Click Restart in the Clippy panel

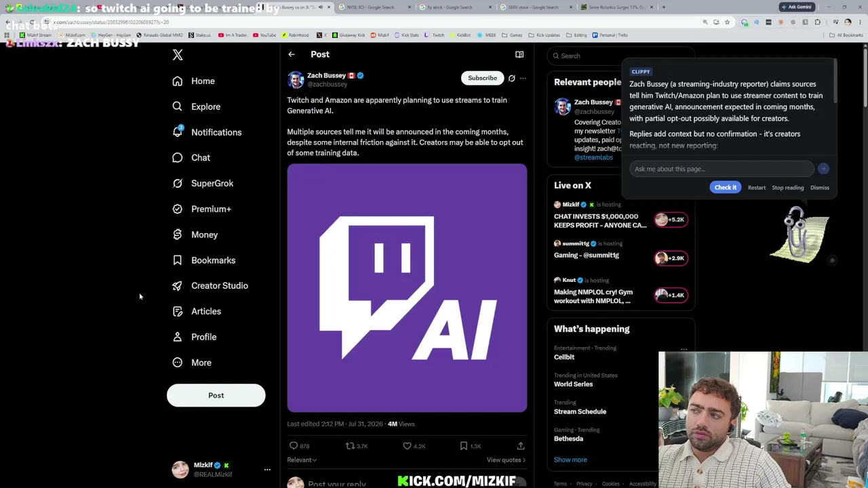pyautogui.click(x=756, y=188)
